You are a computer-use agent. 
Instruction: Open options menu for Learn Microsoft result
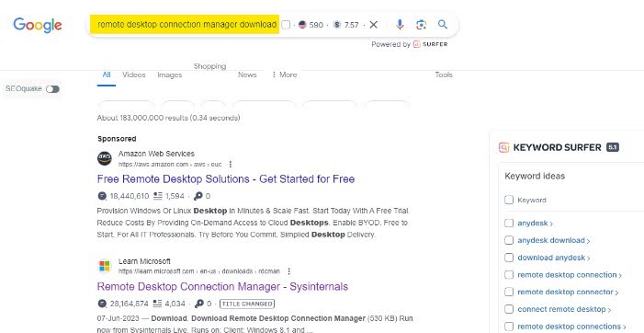(289, 271)
